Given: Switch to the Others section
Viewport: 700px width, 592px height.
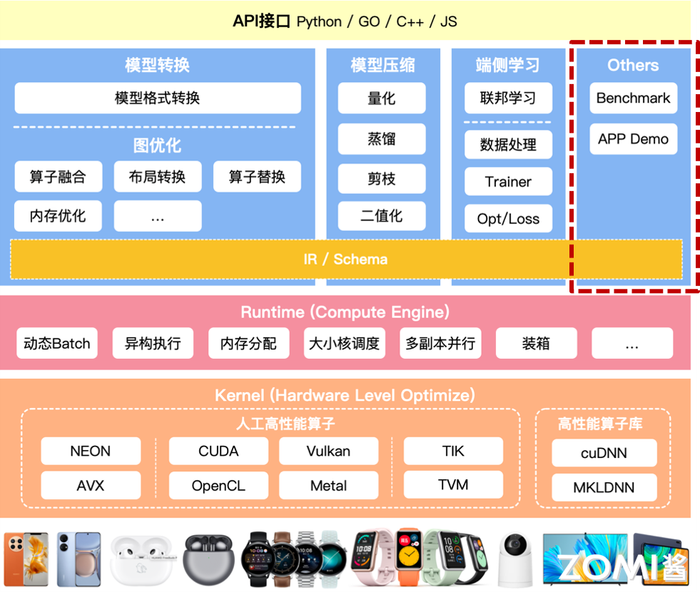Looking at the screenshot, I should 632,65.
